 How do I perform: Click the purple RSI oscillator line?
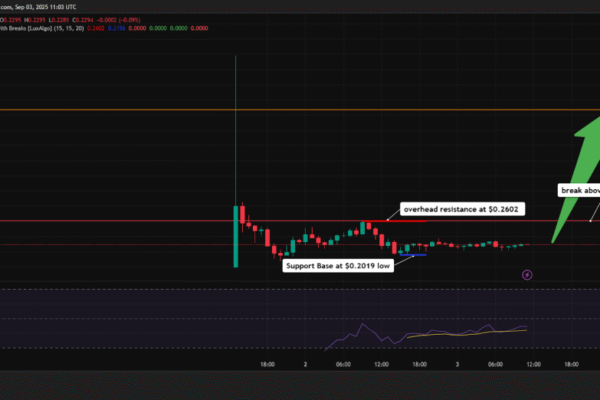click(426, 333)
